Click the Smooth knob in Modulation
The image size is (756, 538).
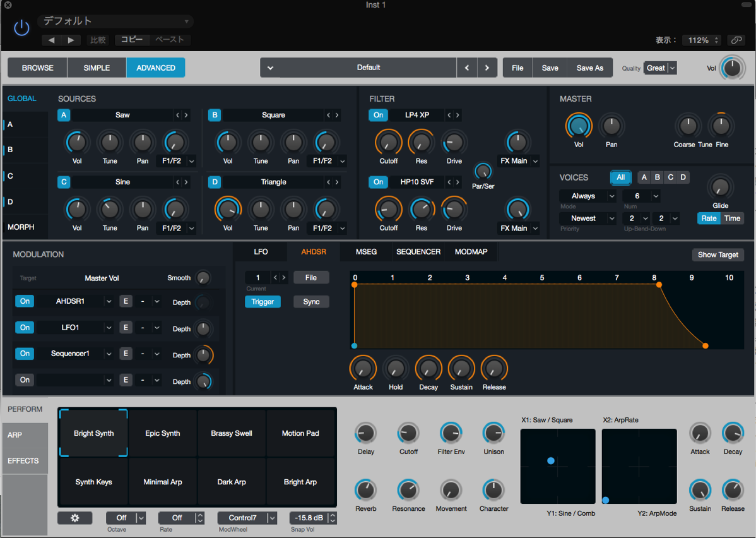(x=203, y=277)
